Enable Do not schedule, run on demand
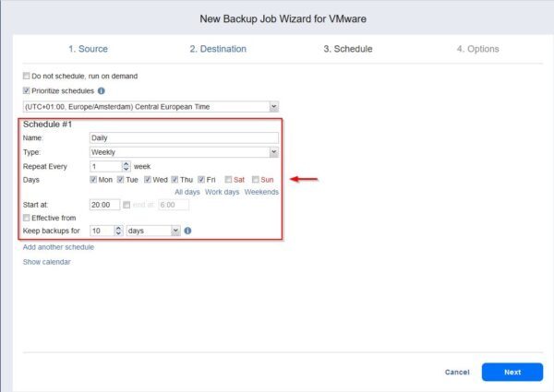 [x=26, y=76]
